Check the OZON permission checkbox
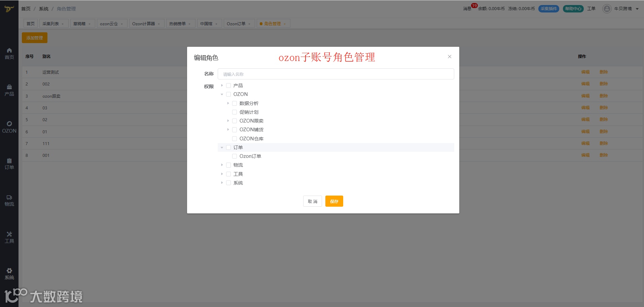The width and height of the screenshot is (644, 307). (x=228, y=94)
